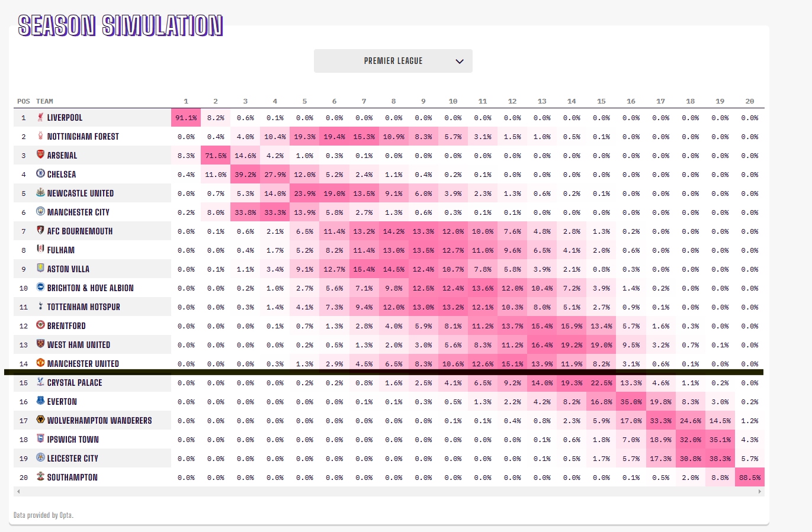The image size is (812, 532).
Task: Click the Wolverhampton Wanderers crest icon
Action: click(40, 421)
